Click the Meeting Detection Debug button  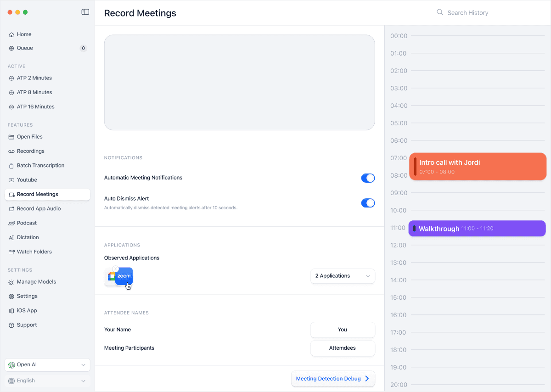pyautogui.click(x=333, y=379)
